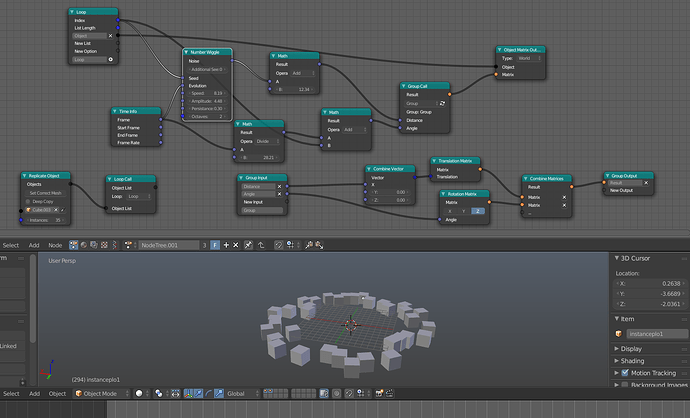The width and height of the screenshot is (690, 418).
Task: Select the Animation Nodes tree type icon
Action: (73, 245)
